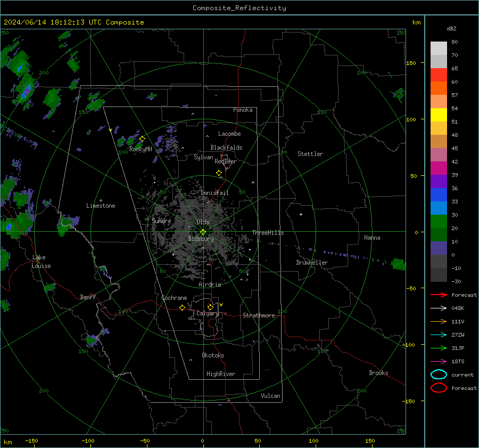Screen dimensions: 479x448
Task: Click the green 31JP arrow in legend
Action: point(439,348)
